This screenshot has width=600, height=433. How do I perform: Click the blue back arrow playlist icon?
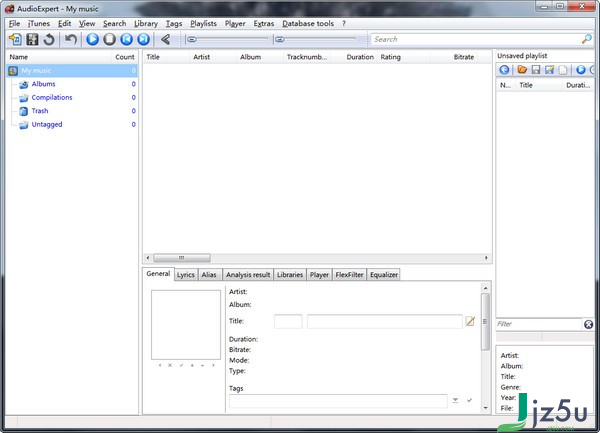point(504,70)
